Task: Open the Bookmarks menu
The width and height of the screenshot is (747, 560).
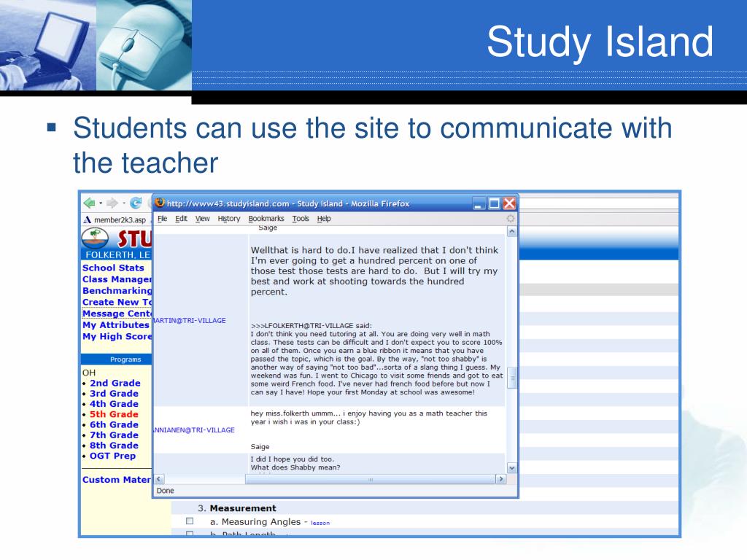Action: [266, 219]
